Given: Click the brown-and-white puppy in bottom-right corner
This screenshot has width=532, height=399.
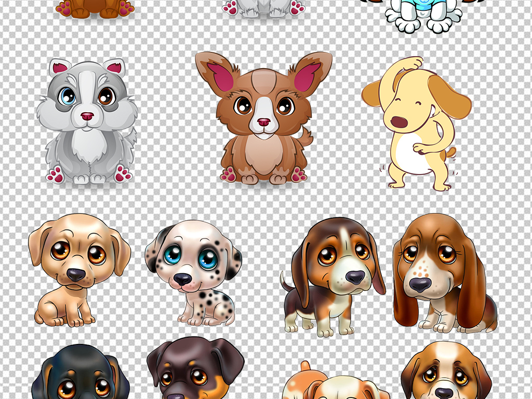Looking at the screenshot, I should pos(446,371).
